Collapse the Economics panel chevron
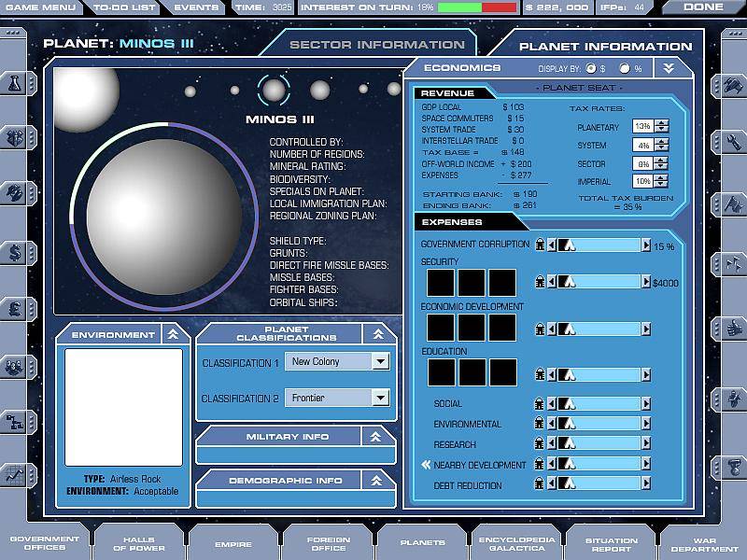This screenshot has width=747, height=560. 669,68
